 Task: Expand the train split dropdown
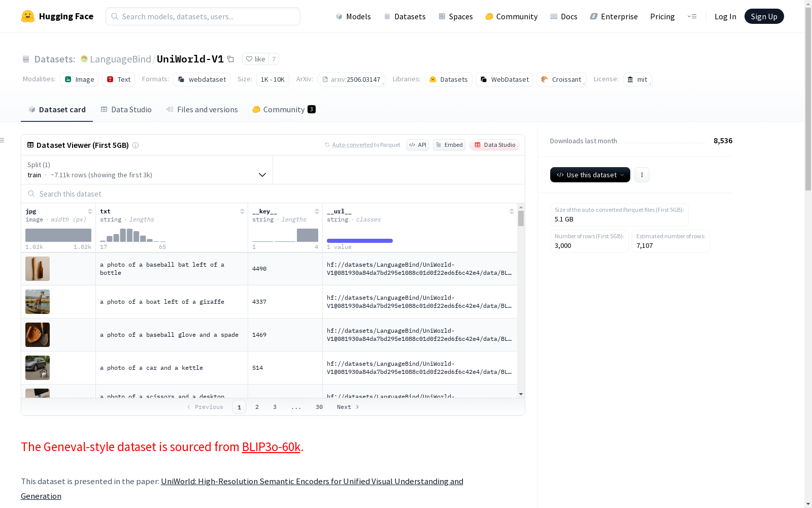click(147, 170)
